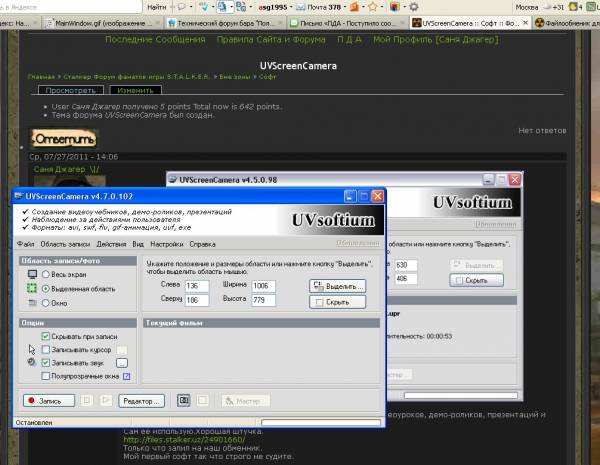Click the colorful square icon left of gear

[394, 7]
